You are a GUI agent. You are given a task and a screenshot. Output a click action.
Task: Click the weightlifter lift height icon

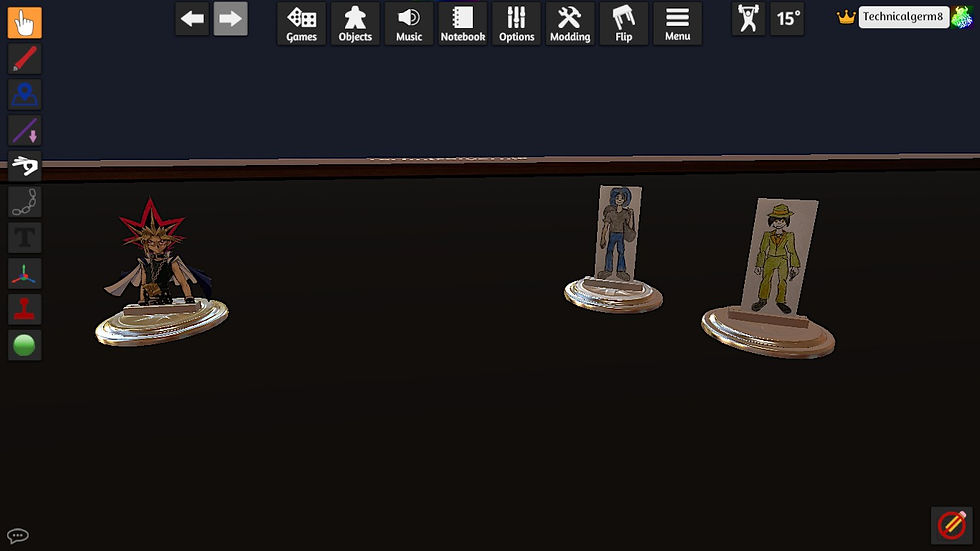[748, 19]
